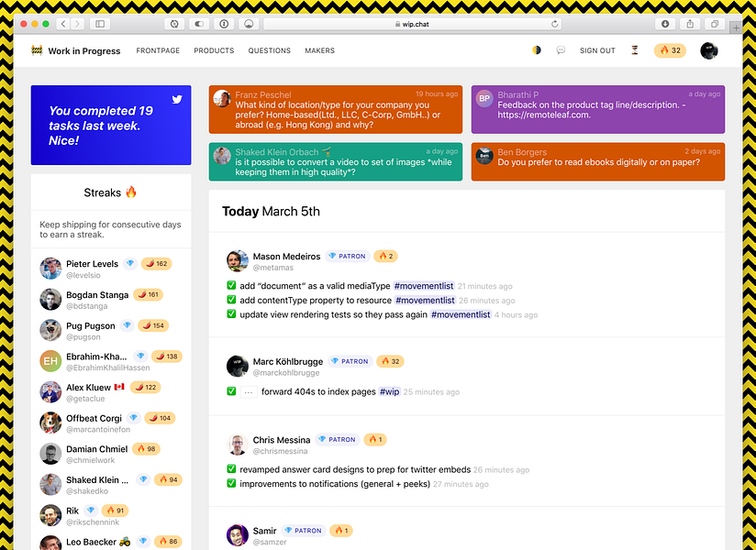The image size is (756, 550).
Task: Click the 32 streak flame badge in header
Action: click(x=670, y=50)
